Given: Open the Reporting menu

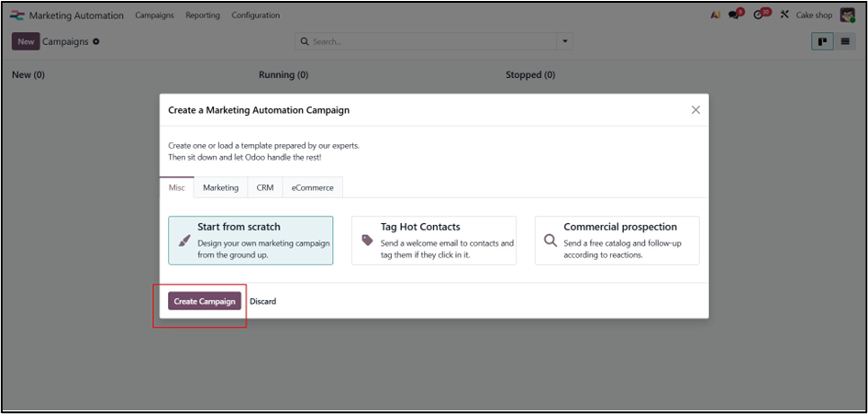Looking at the screenshot, I should coord(202,16).
